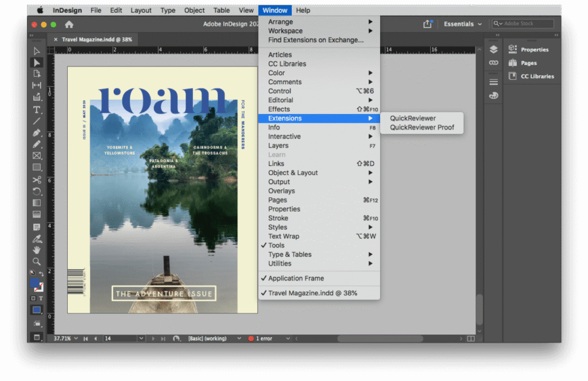Pick the Scissors tool
The image size is (588, 381).
pos(37,180)
